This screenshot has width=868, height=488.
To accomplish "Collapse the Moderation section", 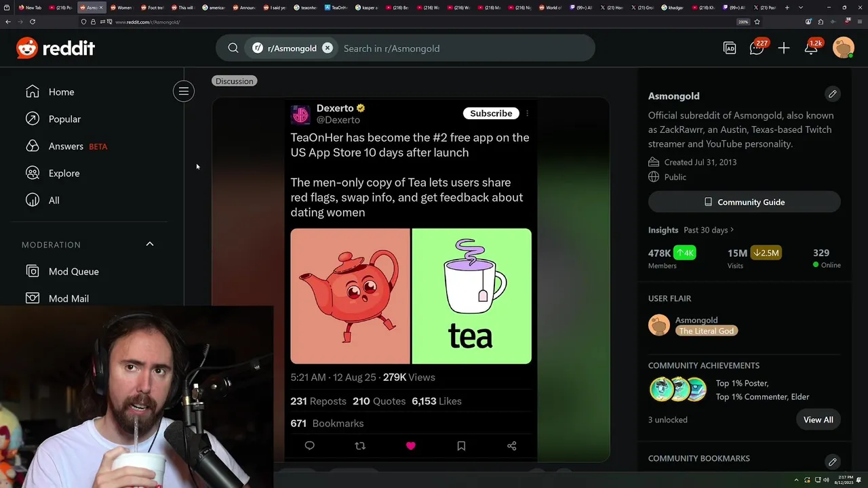I will tap(150, 244).
